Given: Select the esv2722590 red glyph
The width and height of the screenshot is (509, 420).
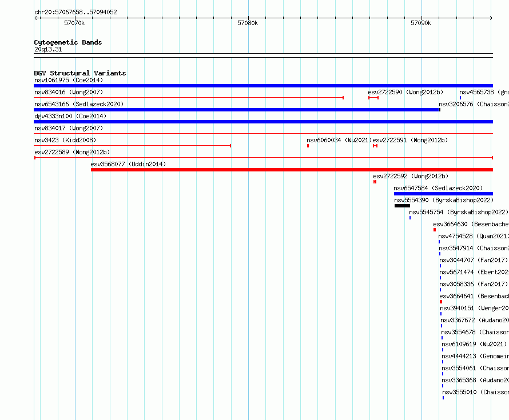Looking at the screenshot, I should (373, 98).
